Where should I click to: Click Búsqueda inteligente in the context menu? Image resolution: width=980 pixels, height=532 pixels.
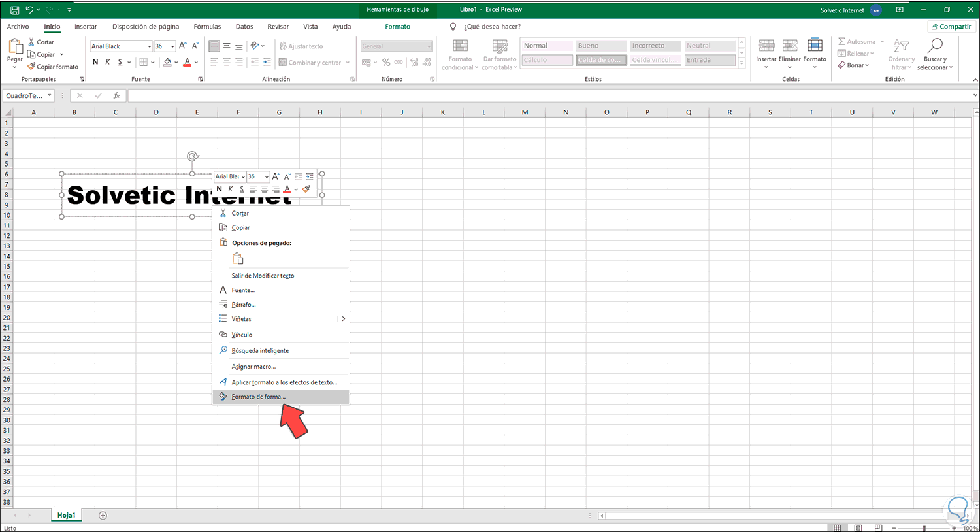tap(281, 351)
